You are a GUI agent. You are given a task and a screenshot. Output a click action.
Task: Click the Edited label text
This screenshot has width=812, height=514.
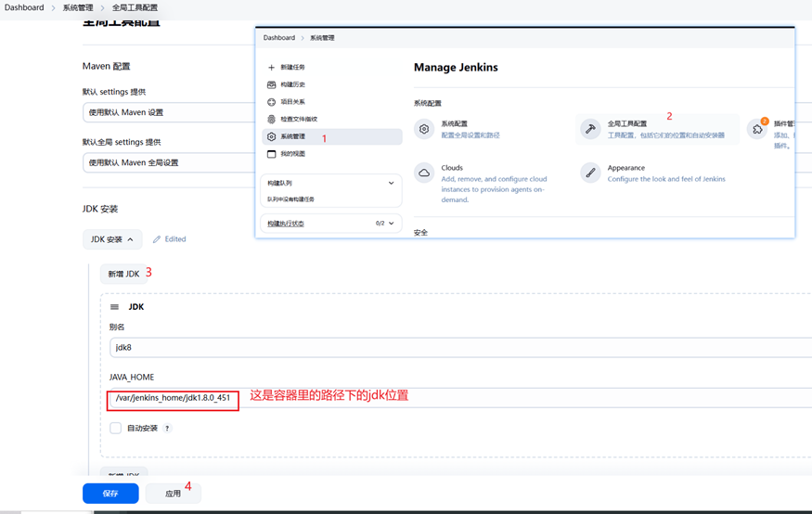(x=175, y=239)
